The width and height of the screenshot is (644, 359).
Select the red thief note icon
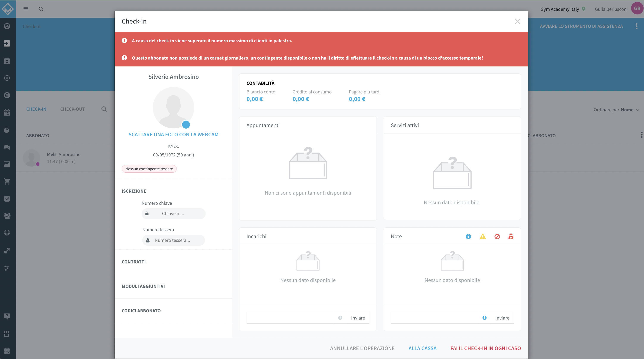click(511, 236)
